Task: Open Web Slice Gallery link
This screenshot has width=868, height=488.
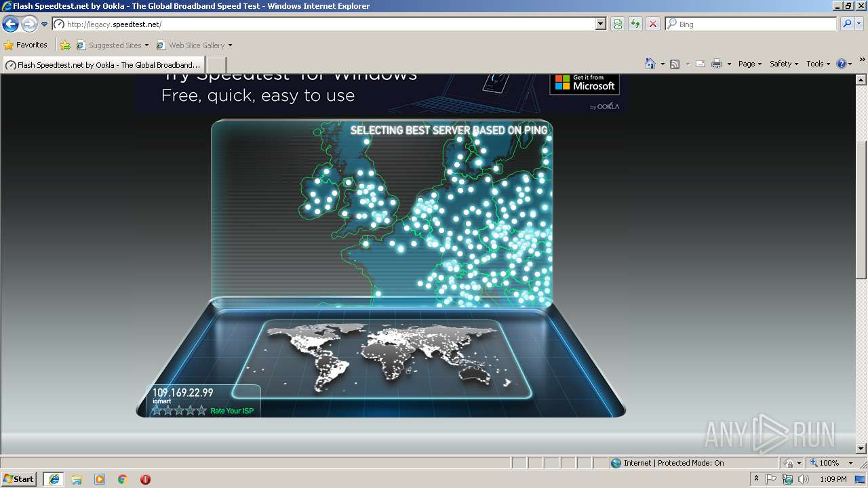Action: click(x=194, y=45)
